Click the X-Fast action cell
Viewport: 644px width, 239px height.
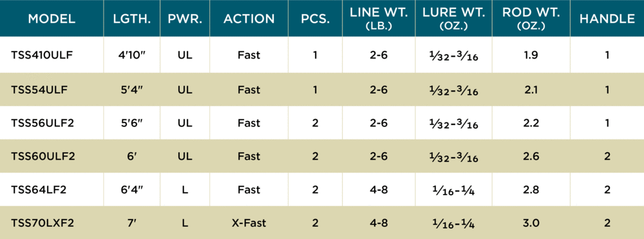tap(249, 223)
